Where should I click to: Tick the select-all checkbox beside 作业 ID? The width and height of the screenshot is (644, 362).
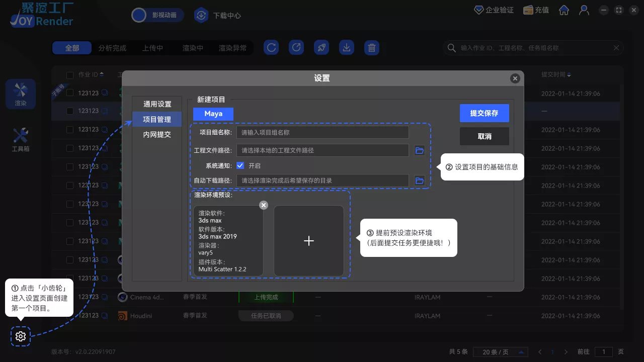[x=70, y=75]
